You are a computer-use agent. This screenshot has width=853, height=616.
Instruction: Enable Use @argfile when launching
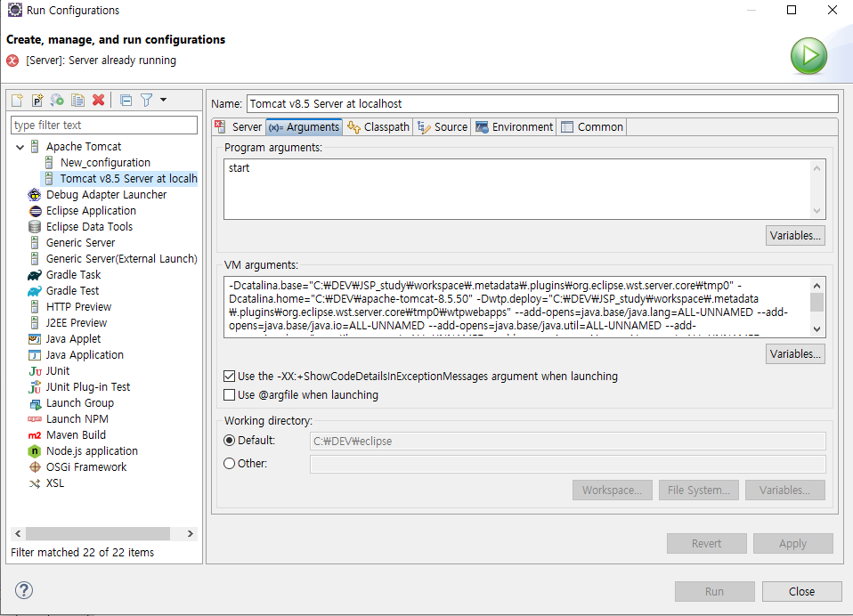pyautogui.click(x=230, y=394)
